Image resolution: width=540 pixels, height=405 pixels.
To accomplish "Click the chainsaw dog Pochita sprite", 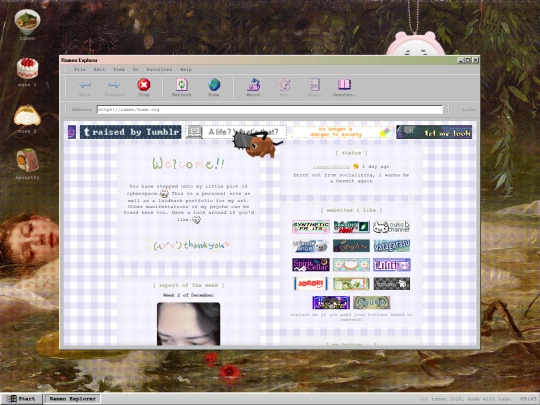I will click(257, 145).
